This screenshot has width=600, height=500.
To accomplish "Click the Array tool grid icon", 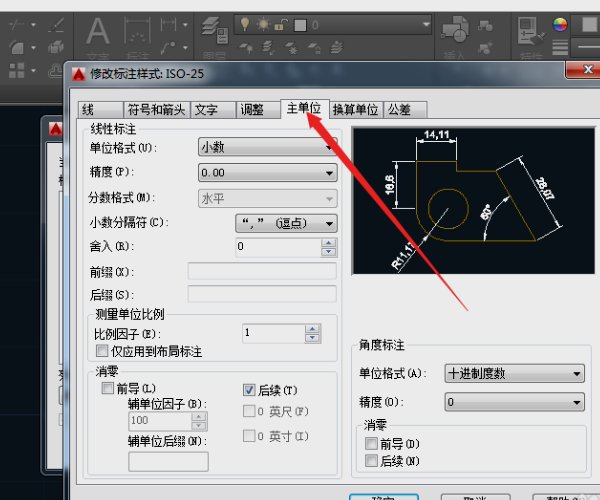I will click(x=17, y=70).
